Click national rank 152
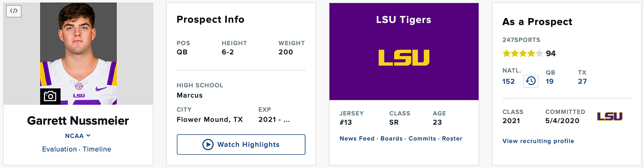This screenshot has height=168, width=644. coord(509,81)
